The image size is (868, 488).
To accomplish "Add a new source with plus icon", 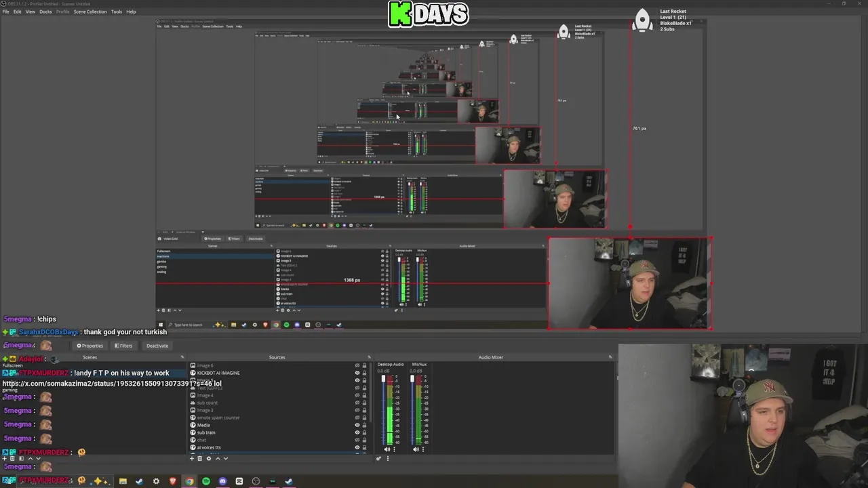I will (192, 458).
